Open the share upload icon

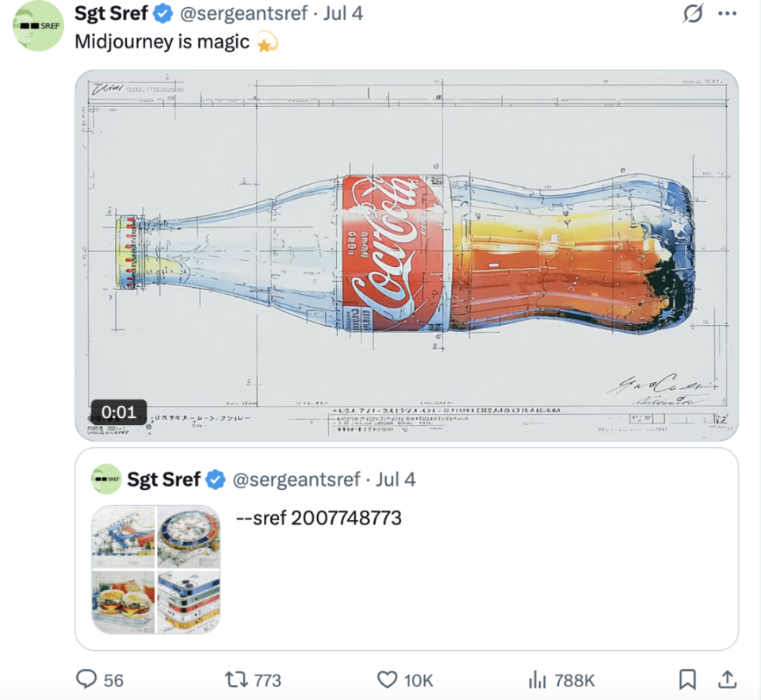[x=727, y=679]
